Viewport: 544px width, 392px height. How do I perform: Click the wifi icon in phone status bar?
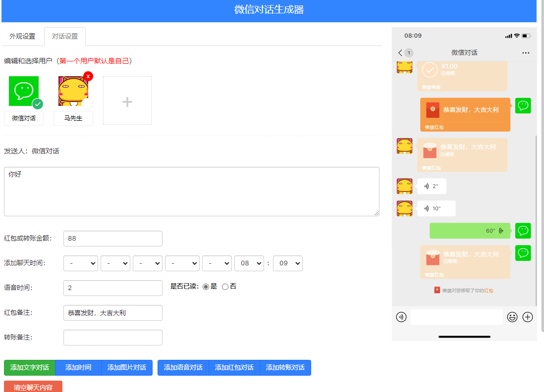pos(517,36)
